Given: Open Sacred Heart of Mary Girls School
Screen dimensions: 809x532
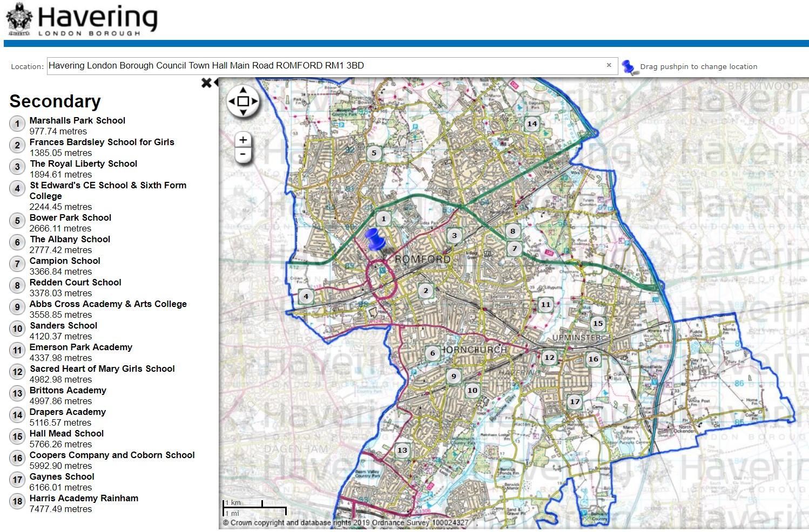Looking at the screenshot, I should [102, 369].
